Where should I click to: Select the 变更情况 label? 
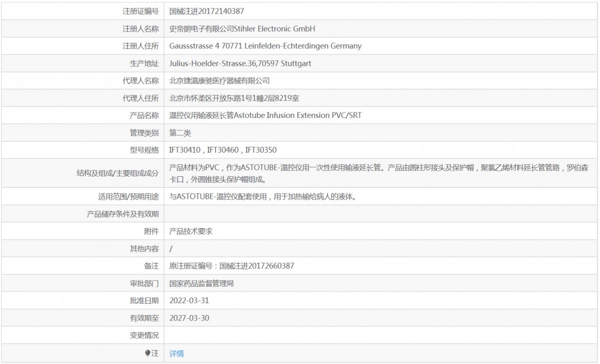(x=144, y=336)
